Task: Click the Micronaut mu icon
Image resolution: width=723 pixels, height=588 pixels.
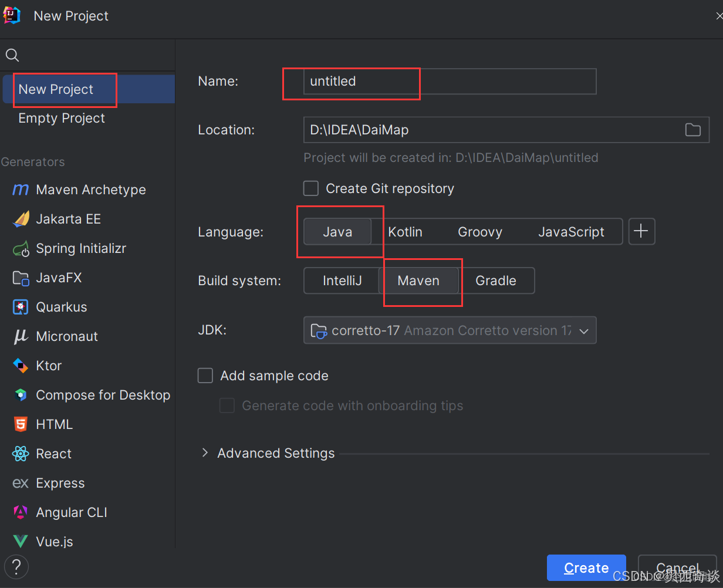Action: 21,337
